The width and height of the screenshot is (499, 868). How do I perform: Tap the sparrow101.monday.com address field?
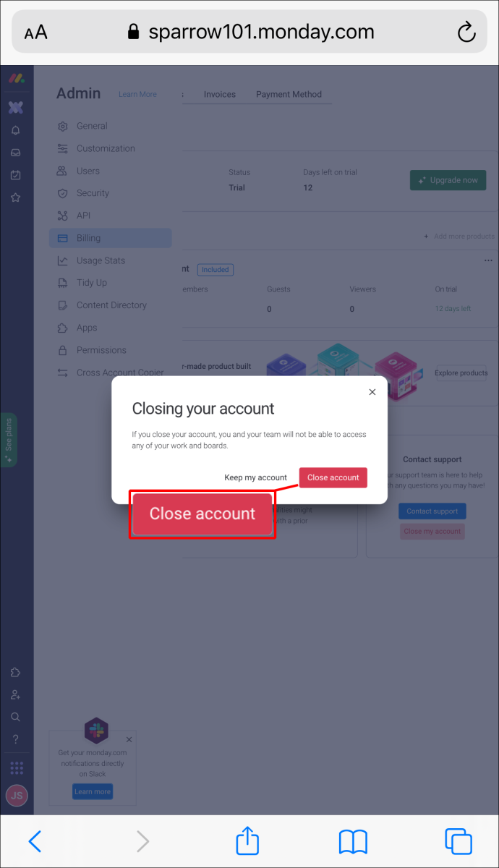[249, 32]
